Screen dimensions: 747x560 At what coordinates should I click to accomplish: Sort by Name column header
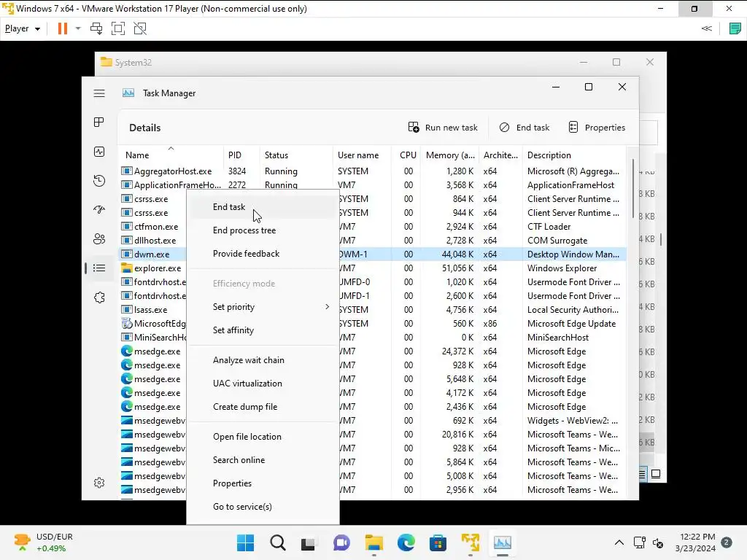[x=171, y=155]
